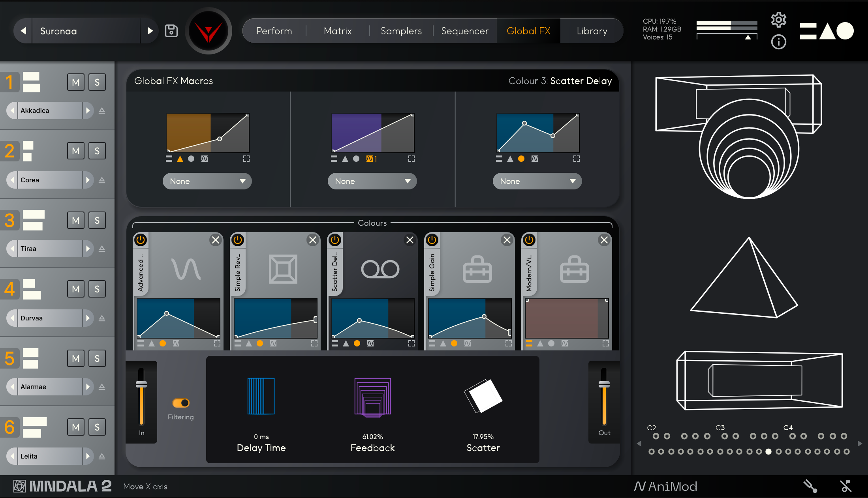Click the wrench tool icon at bottom right
The height and width of the screenshot is (498, 868).
(810, 486)
